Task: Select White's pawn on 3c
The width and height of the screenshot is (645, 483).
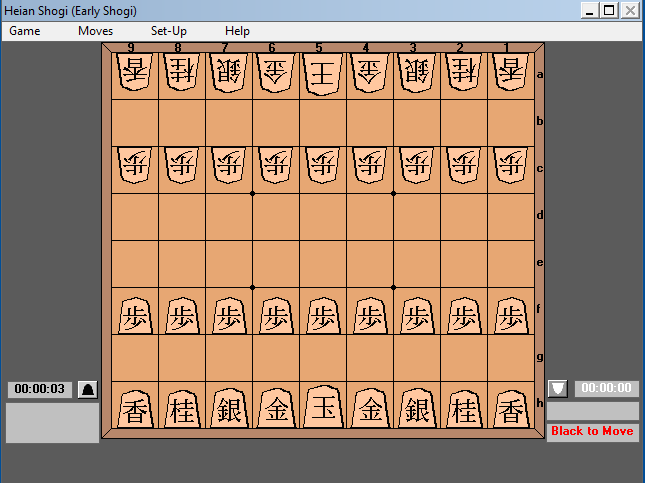Action: (x=417, y=165)
